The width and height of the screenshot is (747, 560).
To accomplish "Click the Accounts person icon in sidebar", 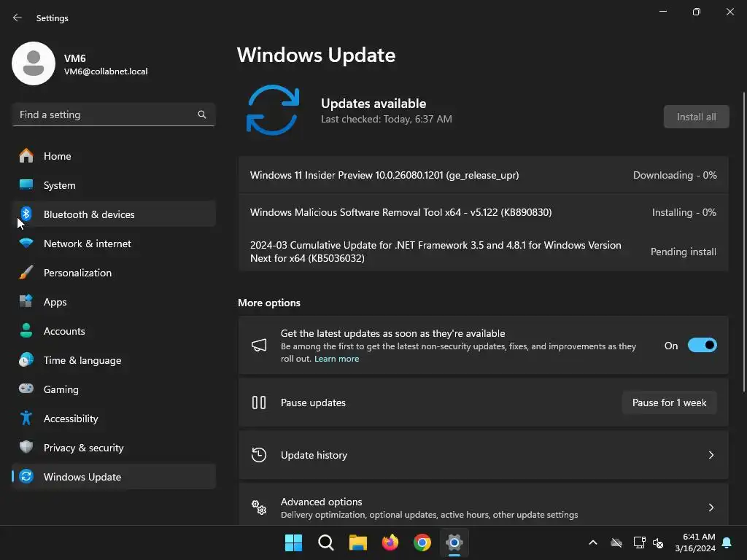I will pyautogui.click(x=26, y=330).
